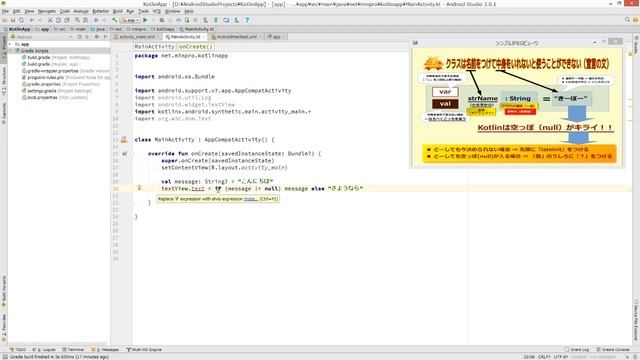Click the Undo toolbar icon
The height and width of the screenshot is (360, 640).
31,20
